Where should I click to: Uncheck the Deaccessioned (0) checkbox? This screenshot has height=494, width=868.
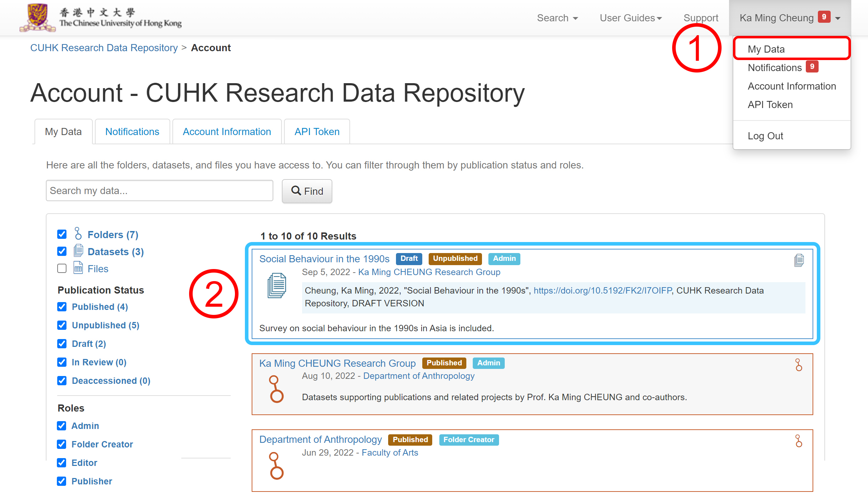click(62, 381)
